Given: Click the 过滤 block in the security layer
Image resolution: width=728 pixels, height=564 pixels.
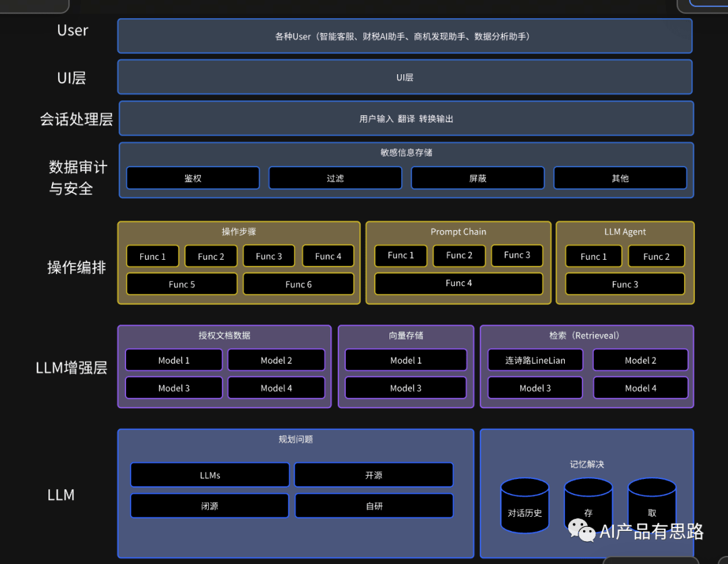Looking at the screenshot, I should [335, 178].
